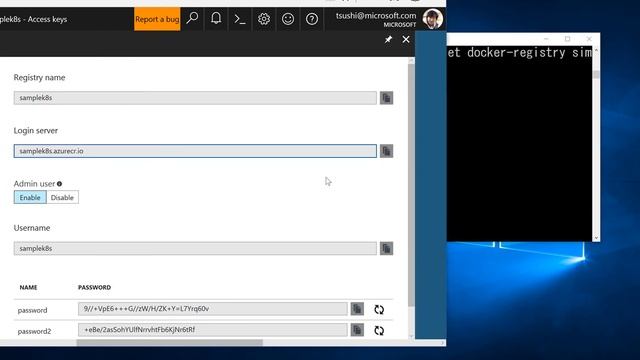Image resolution: width=640 pixels, height=360 pixels.
Task: Select the Login server field
Action: (x=195, y=151)
